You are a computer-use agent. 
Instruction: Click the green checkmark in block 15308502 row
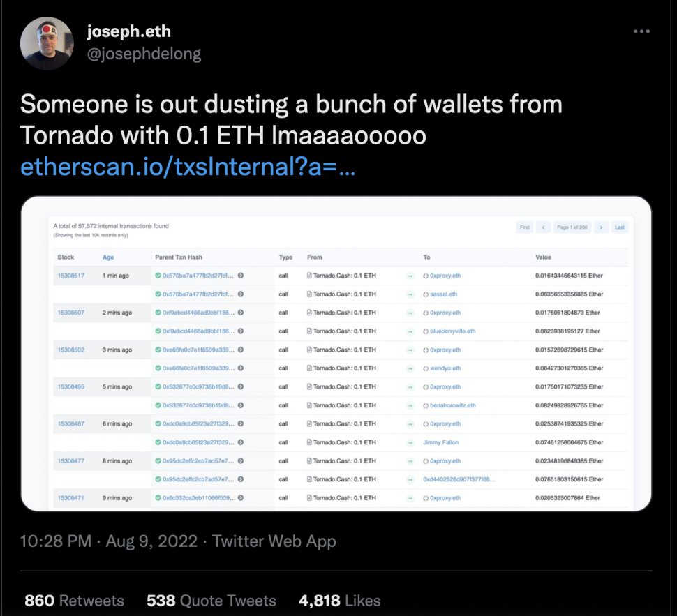click(158, 350)
